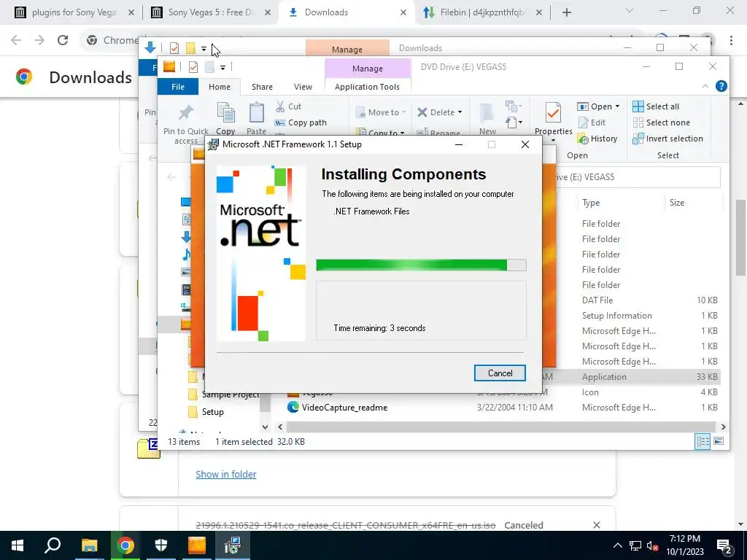Open the Copy to dropdown
747x560 pixels.
pyautogui.click(x=381, y=133)
